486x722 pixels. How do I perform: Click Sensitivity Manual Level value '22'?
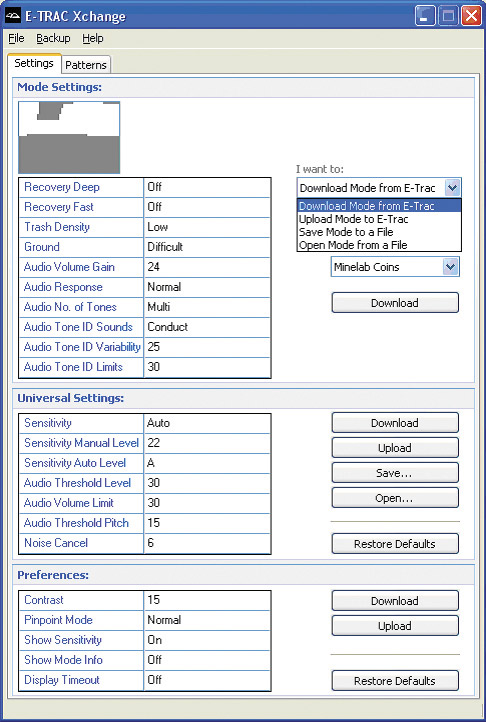(207, 443)
